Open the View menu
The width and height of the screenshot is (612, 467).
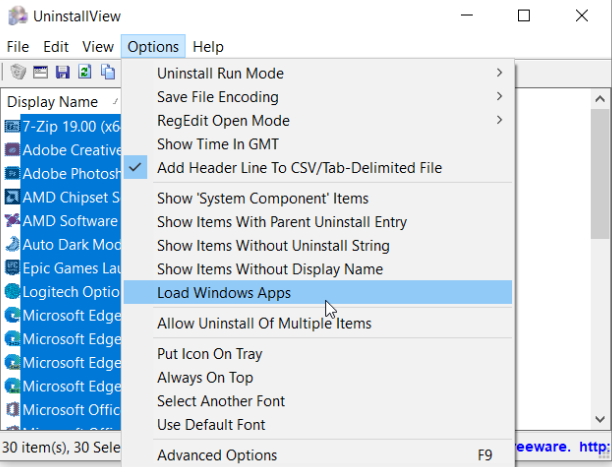click(x=98, y=47)
